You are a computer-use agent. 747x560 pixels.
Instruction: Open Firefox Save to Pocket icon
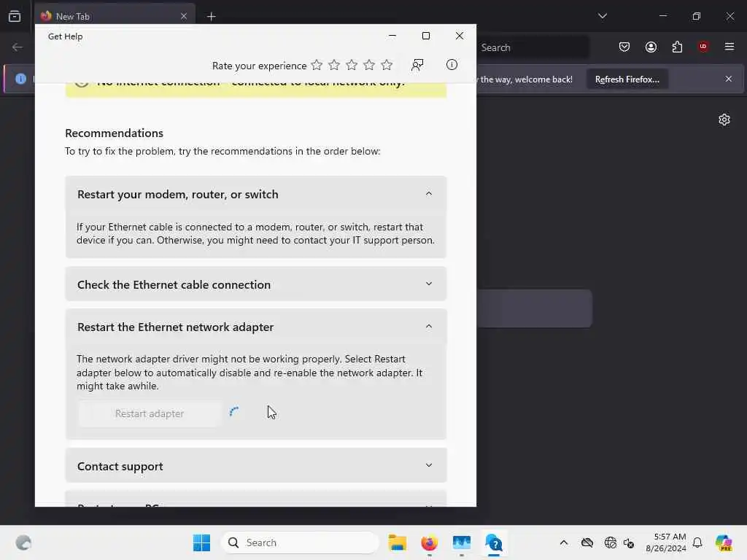click(x=624, y=47)
